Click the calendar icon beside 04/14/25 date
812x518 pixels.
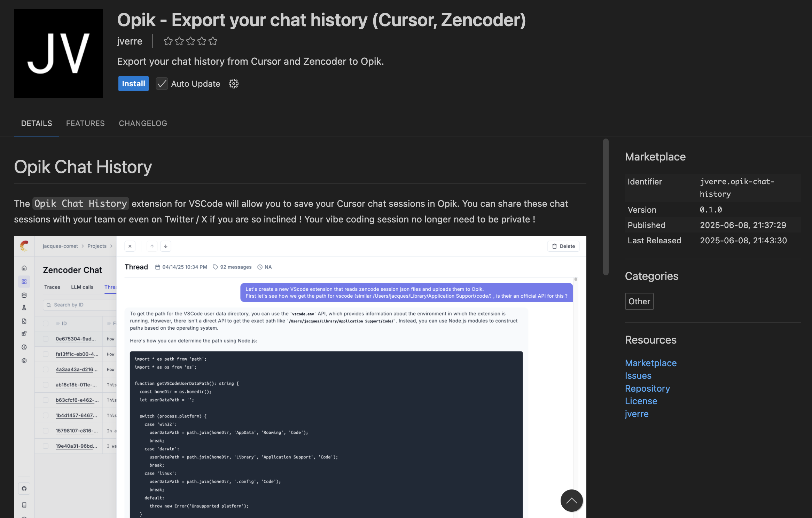coord(157,267)
